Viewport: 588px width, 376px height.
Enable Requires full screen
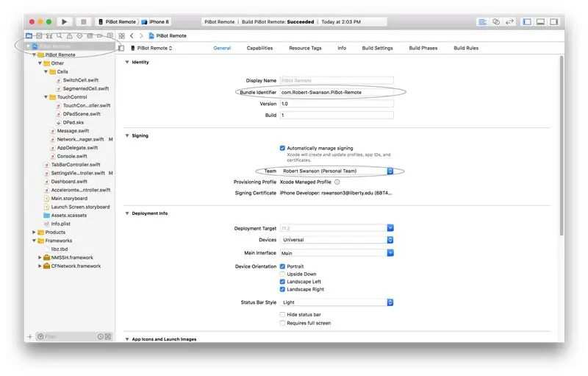coord(282,323)
